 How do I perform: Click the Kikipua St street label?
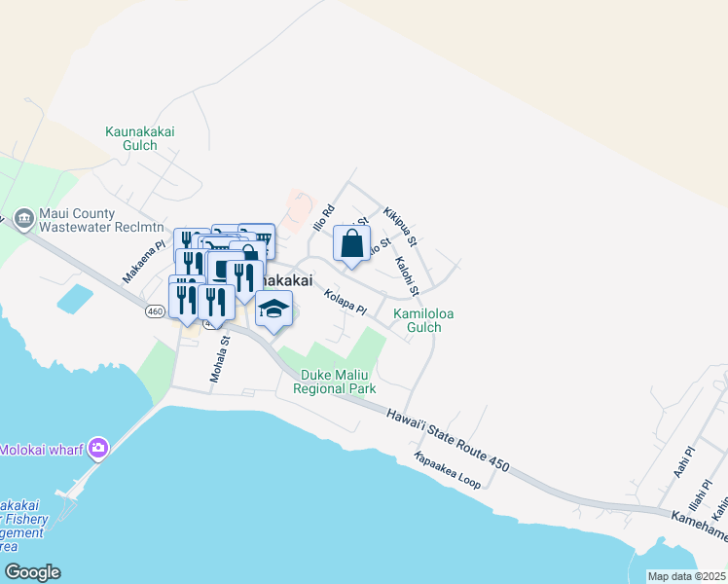(400, 227)
